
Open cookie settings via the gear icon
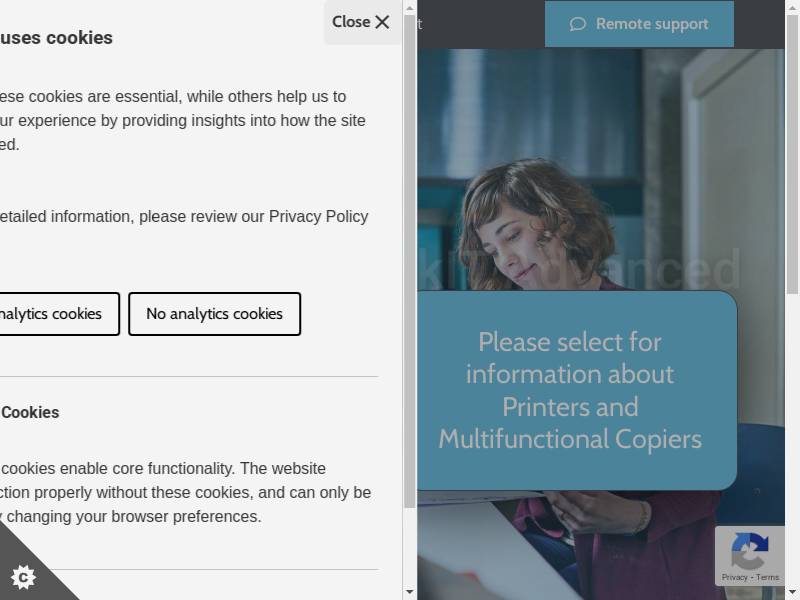click(22, 576)
